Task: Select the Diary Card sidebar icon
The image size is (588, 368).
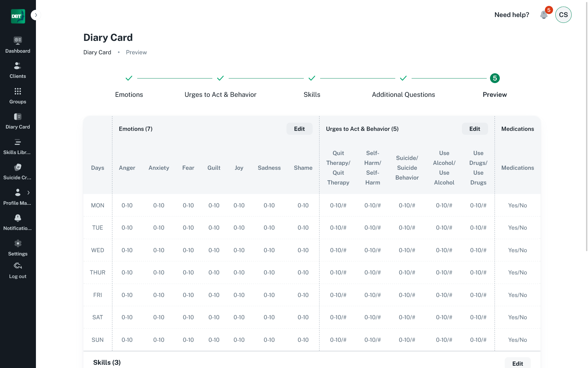Action: (18, 117)
